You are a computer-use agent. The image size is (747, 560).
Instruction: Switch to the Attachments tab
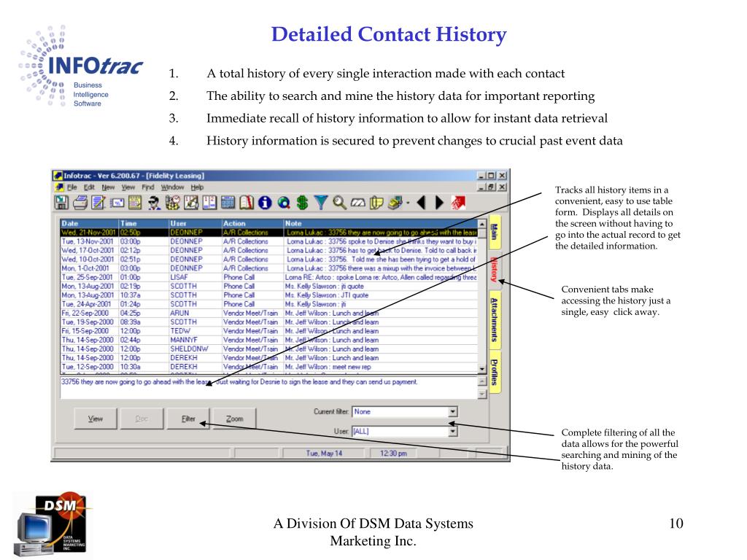(x=495, y=319)
